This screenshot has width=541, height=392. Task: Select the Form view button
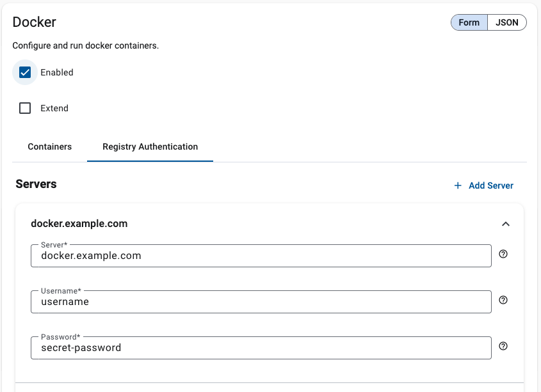[x=468, y=22]
